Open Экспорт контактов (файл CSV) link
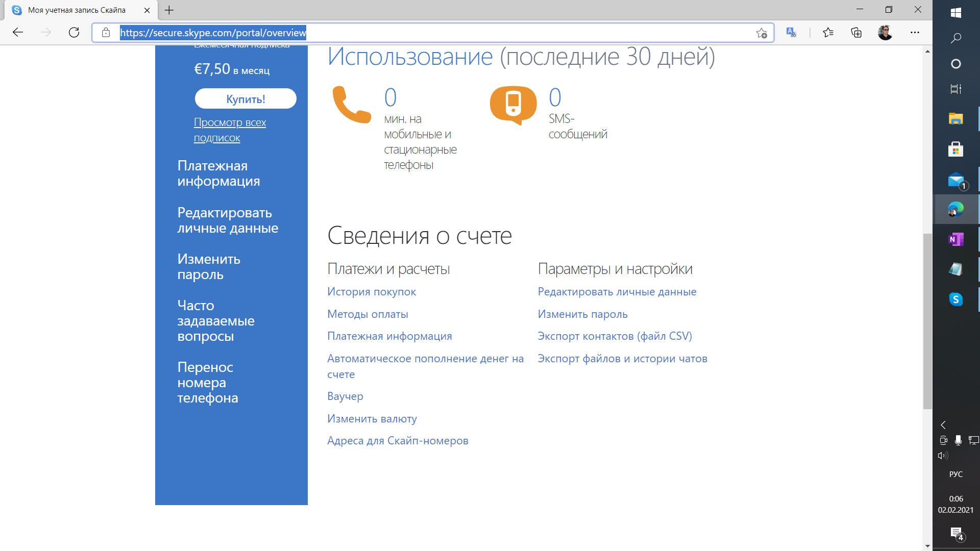 (615, 336)
